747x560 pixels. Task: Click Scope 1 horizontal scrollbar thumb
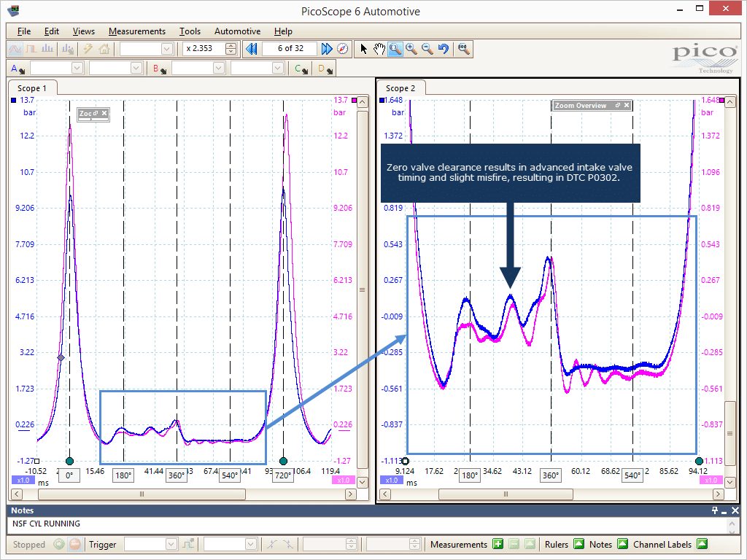(142, 494)
